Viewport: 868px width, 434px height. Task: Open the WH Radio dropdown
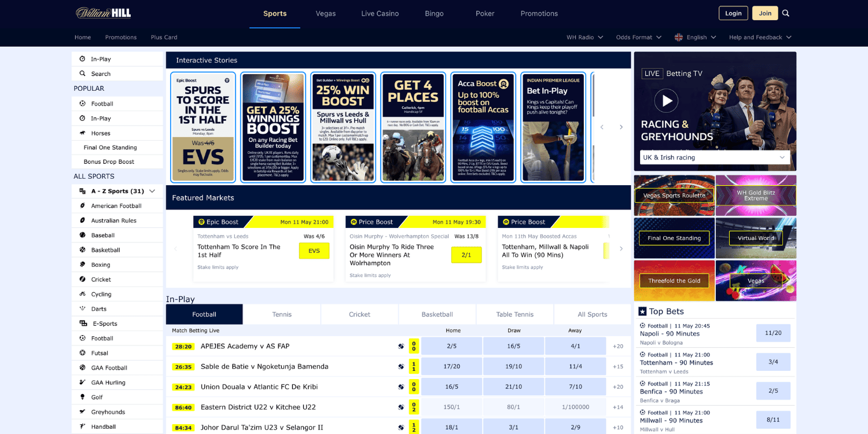coord(584,37)
